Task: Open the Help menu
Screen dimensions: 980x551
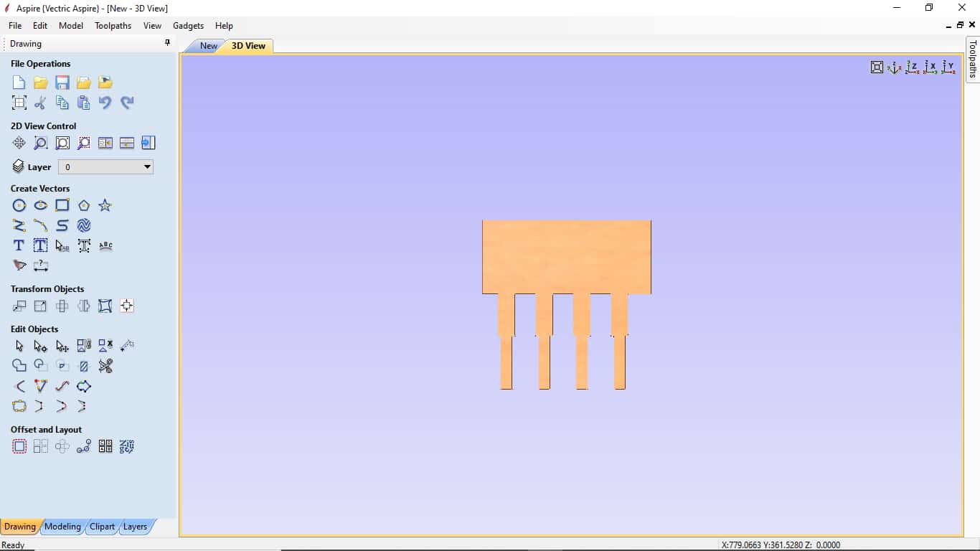Action: (224, 25)
